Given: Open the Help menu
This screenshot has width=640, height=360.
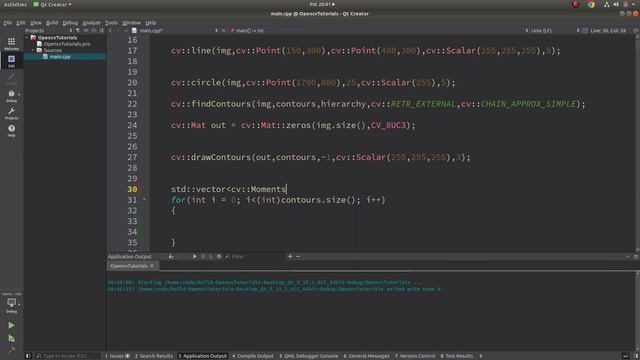Looking at the screenshot, I should (x=151, y=23).
